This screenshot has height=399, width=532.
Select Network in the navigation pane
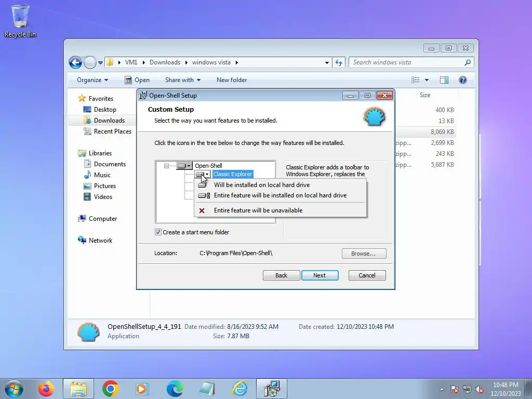click(x=100, y=241)
